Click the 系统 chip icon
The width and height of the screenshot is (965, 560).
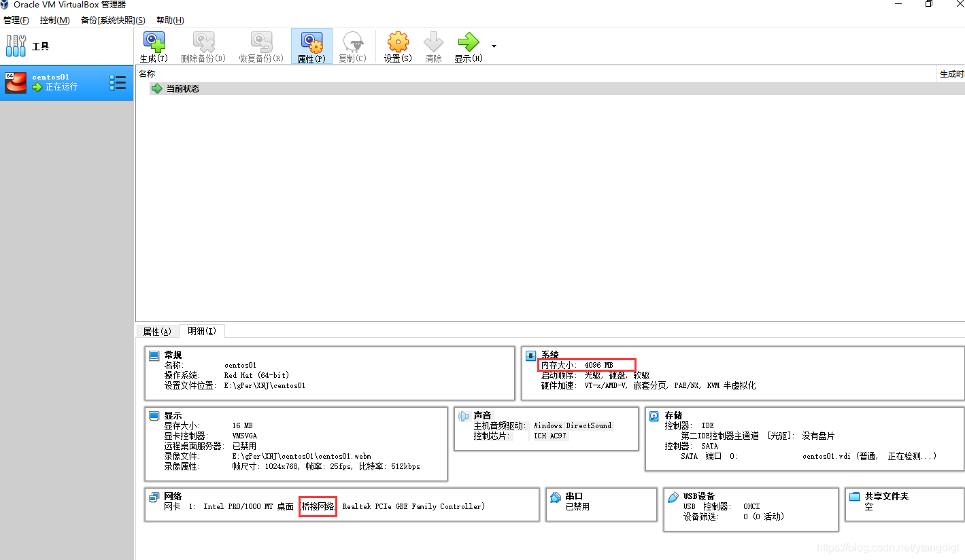click(531, 355)
